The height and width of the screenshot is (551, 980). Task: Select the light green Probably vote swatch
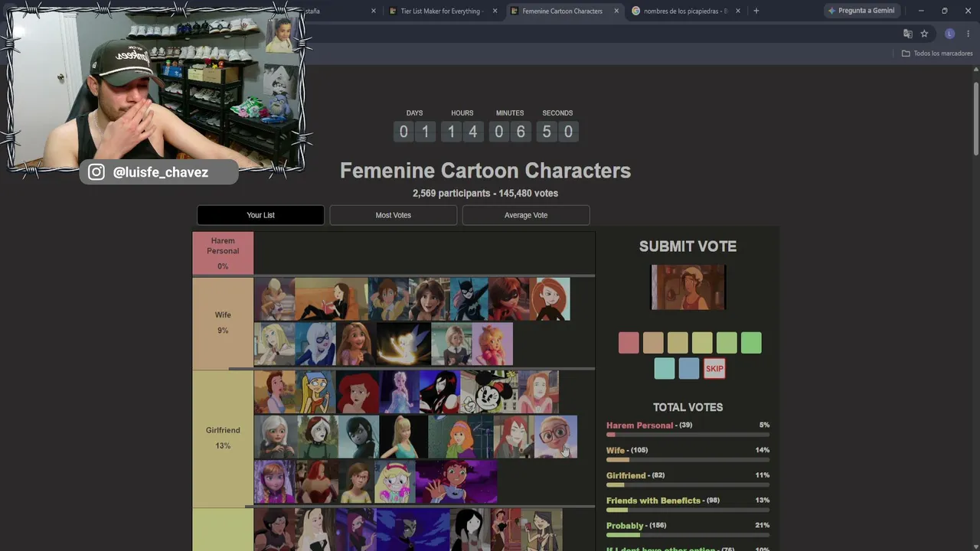[x=727, y=343]
